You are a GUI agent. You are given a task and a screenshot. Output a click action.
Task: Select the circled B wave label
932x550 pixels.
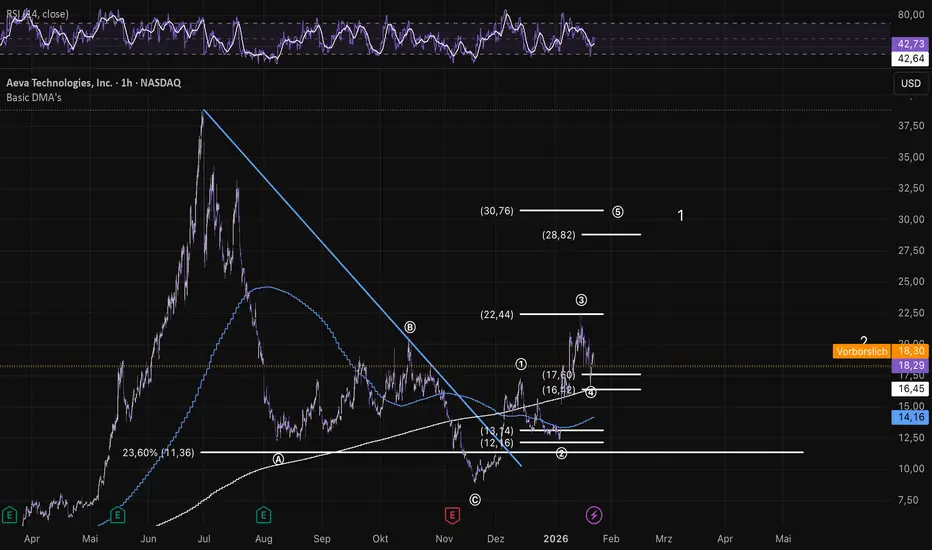tap(410, 327)
